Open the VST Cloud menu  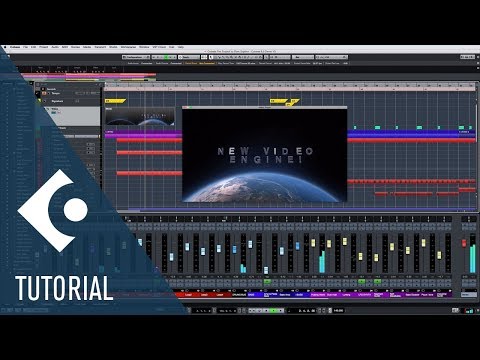(159, 47)
